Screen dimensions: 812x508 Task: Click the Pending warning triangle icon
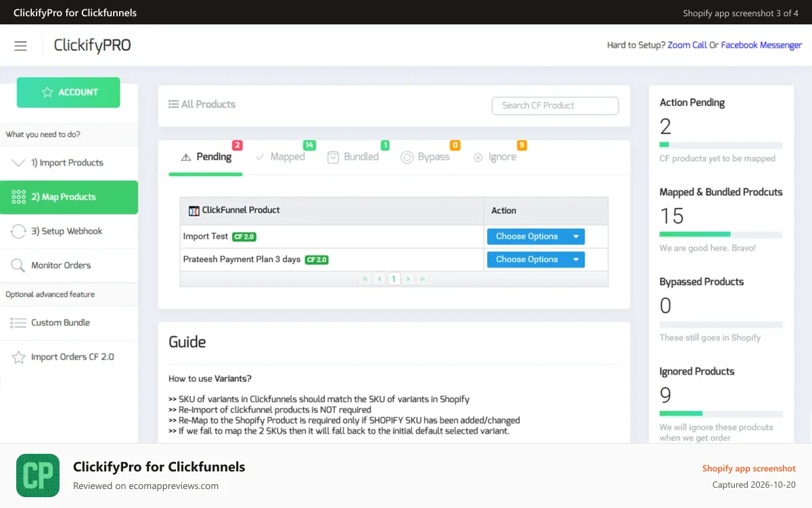186,157
